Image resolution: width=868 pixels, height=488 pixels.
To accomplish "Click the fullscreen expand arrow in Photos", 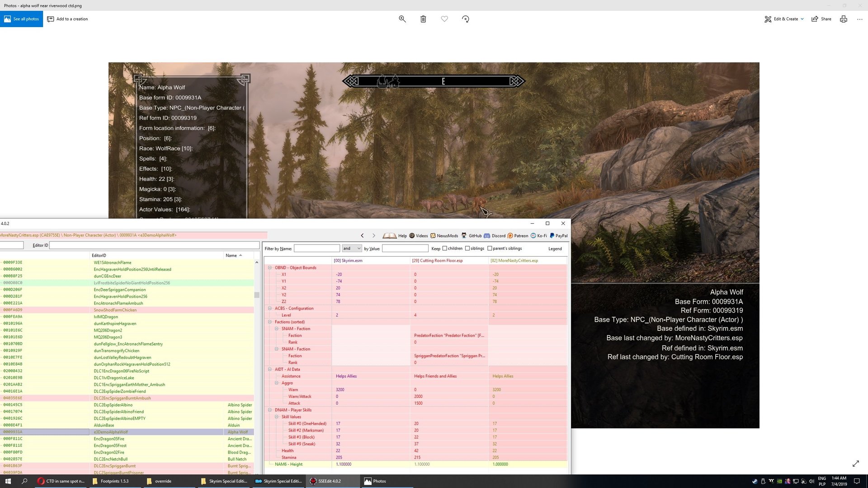I will [856, 464].
